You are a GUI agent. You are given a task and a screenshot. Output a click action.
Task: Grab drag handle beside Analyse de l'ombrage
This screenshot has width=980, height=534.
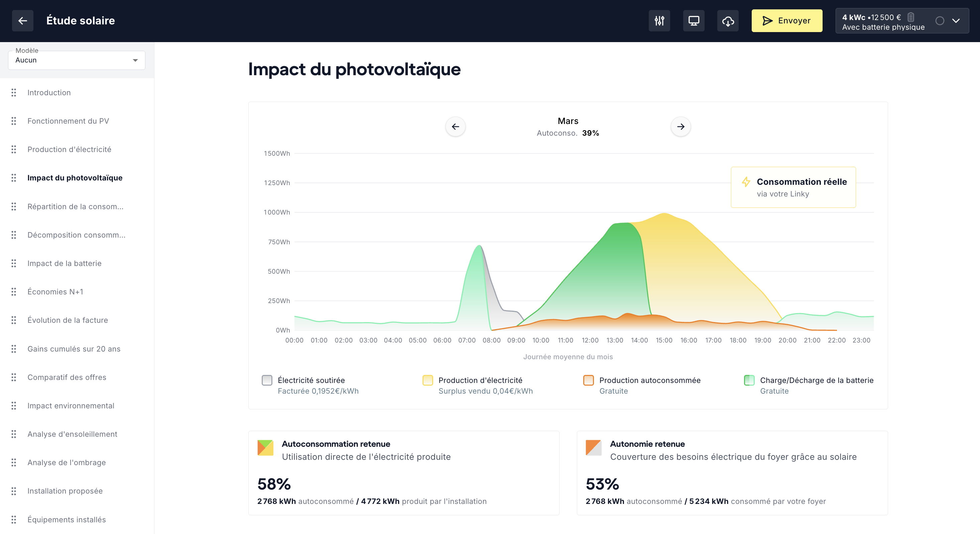[14, 462]
